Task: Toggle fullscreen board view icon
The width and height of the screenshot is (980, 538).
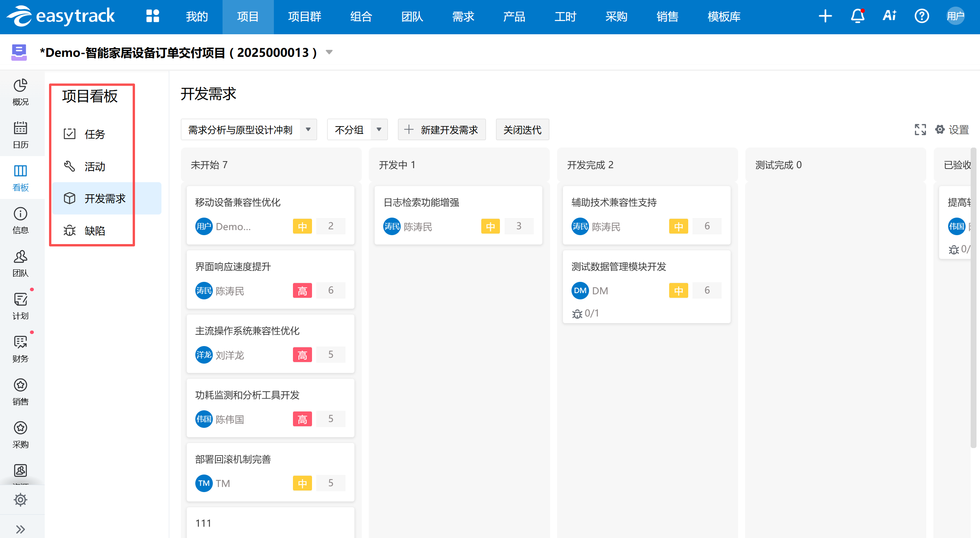Action: point(920,130)
